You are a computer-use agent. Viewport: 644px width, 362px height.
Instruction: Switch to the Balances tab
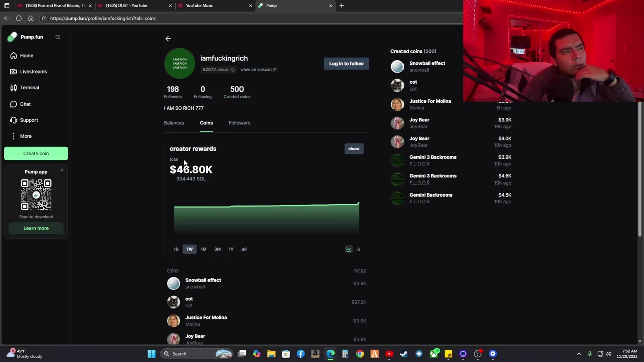pyautogui.click(x=174, y=123)
